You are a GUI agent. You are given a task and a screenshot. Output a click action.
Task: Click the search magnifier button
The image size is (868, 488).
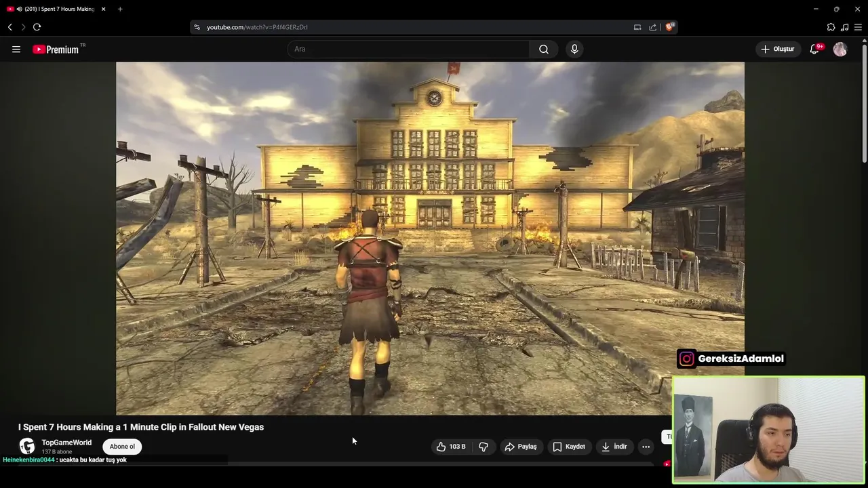[x=544, y=49]
